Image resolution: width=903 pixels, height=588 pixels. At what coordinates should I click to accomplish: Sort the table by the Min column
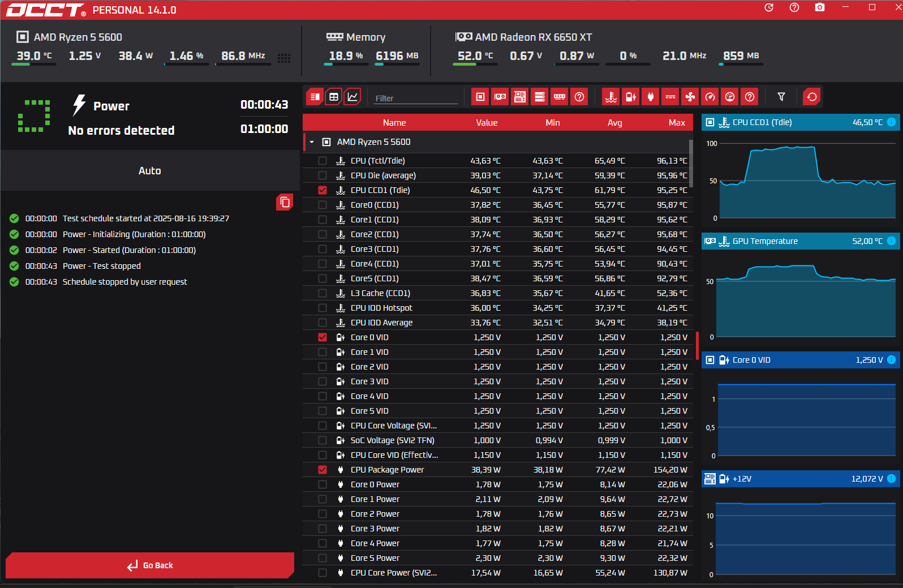[553, 123]
